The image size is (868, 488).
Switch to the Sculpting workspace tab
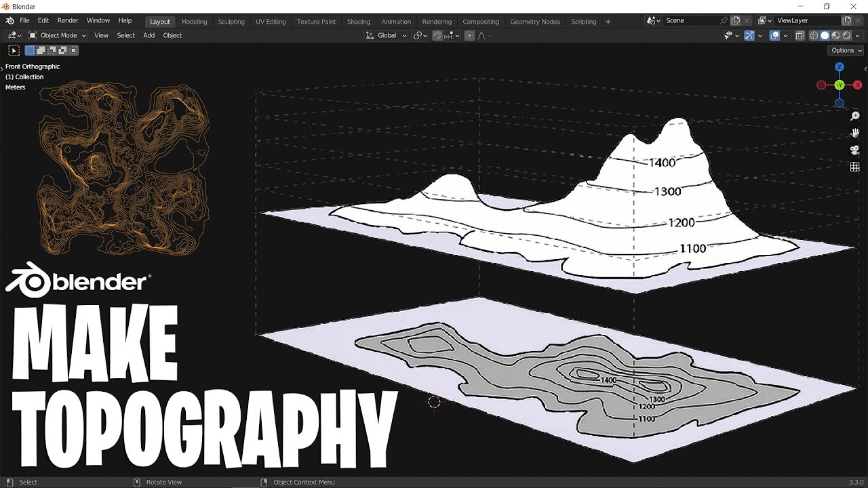(x=231, y=22)
